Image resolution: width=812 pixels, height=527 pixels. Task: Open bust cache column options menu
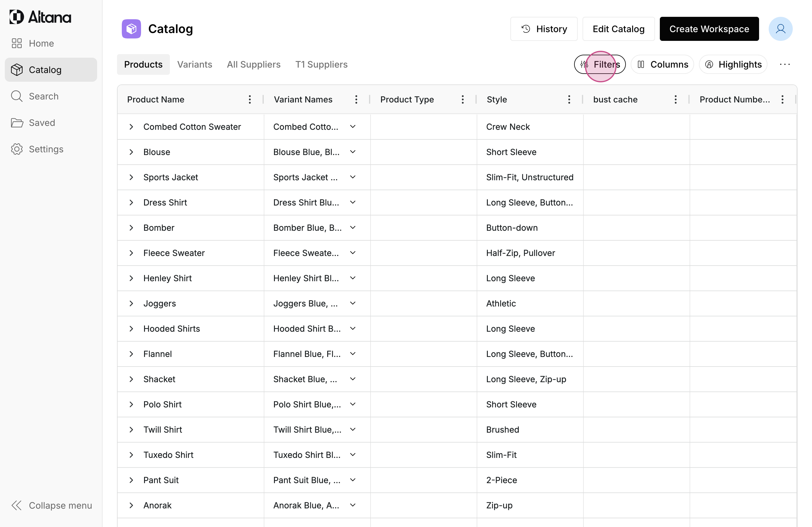pyautogui.click(x=675, y=99)
